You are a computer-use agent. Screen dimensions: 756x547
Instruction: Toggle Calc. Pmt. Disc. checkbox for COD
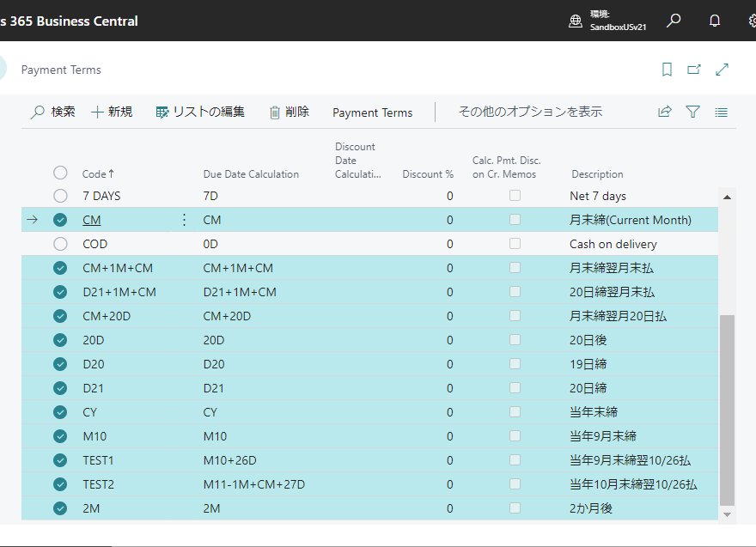tap(515, 243)
